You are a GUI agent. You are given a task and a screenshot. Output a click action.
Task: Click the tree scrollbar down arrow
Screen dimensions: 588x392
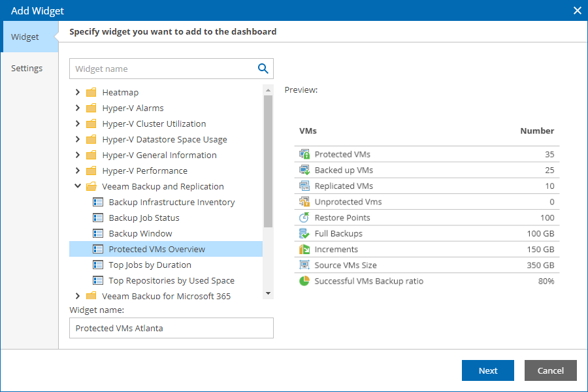[268, 293]
